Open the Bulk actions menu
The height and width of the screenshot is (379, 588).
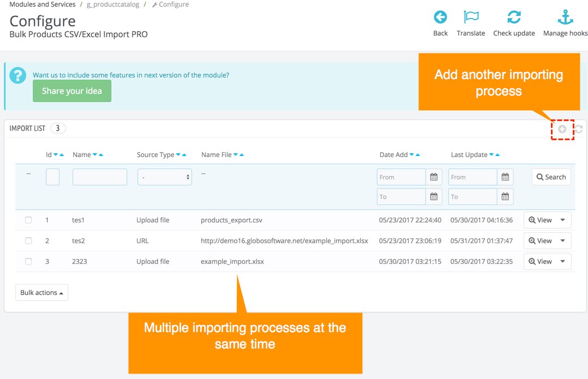pyautogui.click(x=41, y=292)
